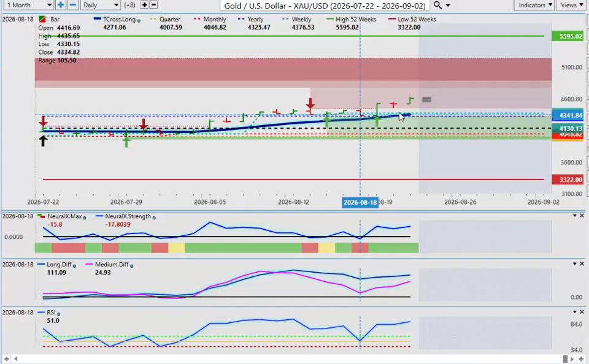The width and height of the screenshot is (589, 364).
Task: Close the NeuralX indicator panel
Action: (582, 216)
